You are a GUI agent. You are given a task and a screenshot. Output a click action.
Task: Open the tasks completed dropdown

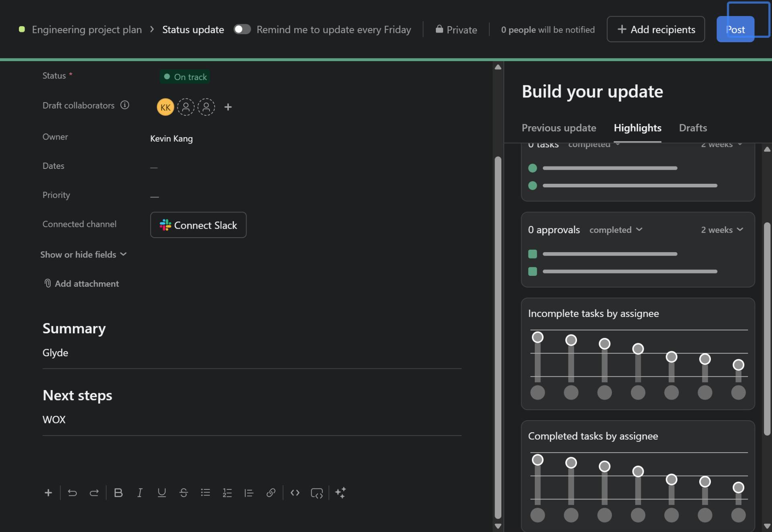click(594, 144)
